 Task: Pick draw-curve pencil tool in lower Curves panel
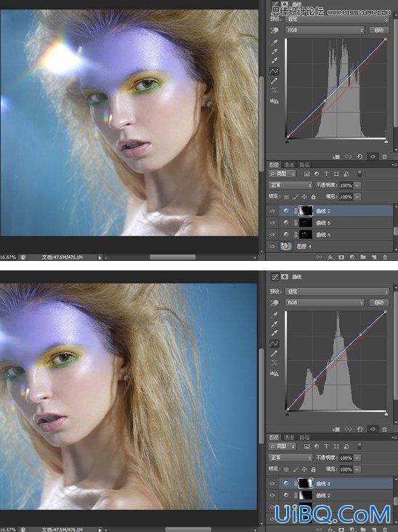coord(274,353)
